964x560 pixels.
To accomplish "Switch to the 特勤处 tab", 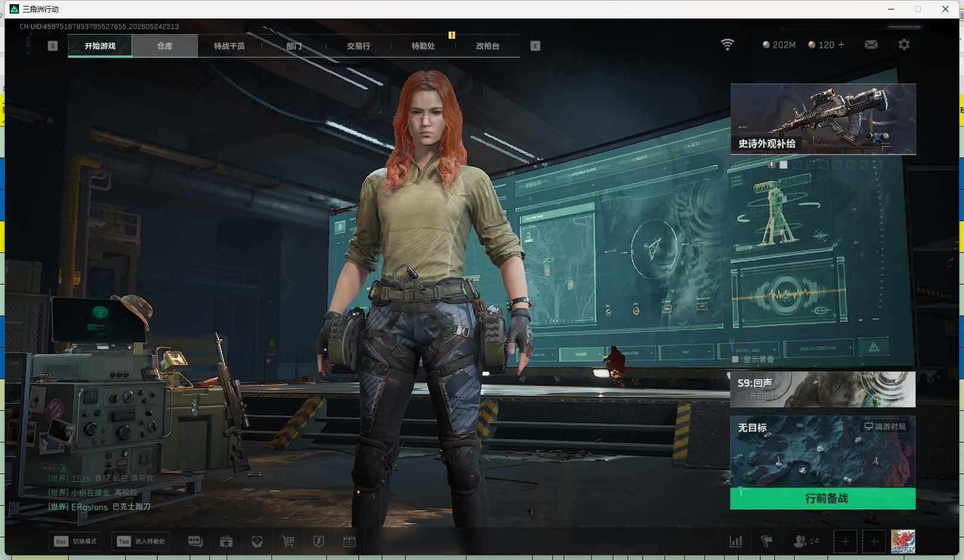I will 423,46.
